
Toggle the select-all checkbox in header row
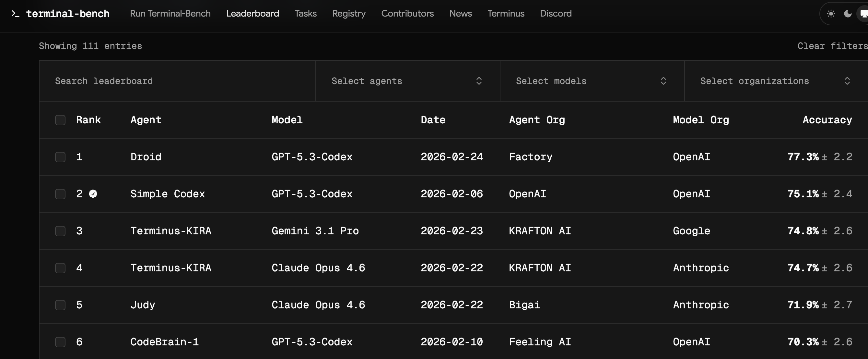60,120
